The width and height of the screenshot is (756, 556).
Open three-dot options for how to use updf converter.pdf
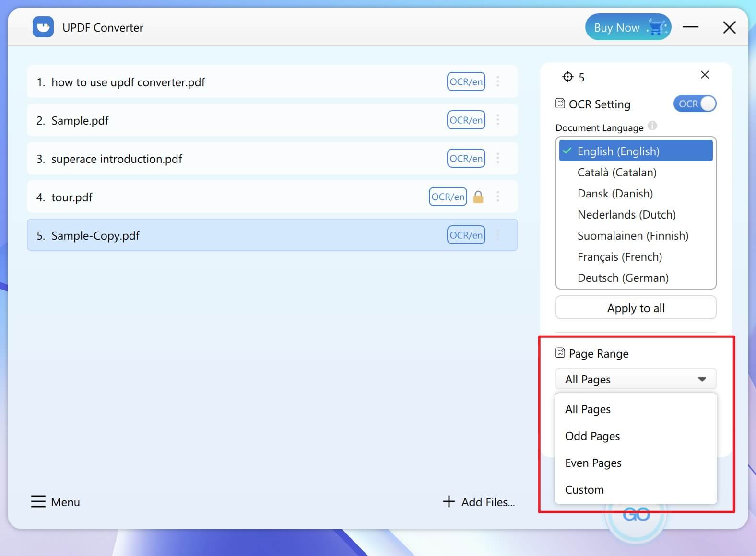click(x=498, y=81)
